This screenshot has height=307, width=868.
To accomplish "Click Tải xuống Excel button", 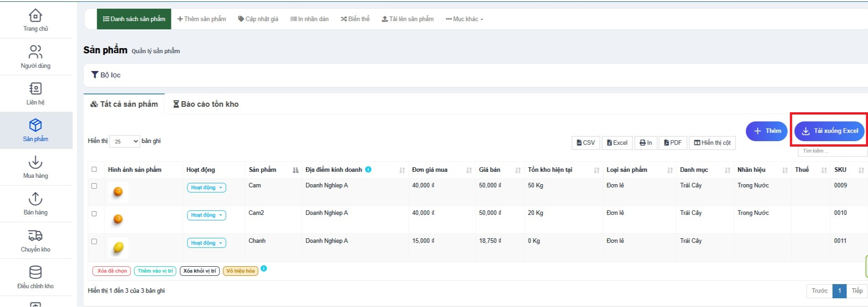I will click(x=830, y=131).
